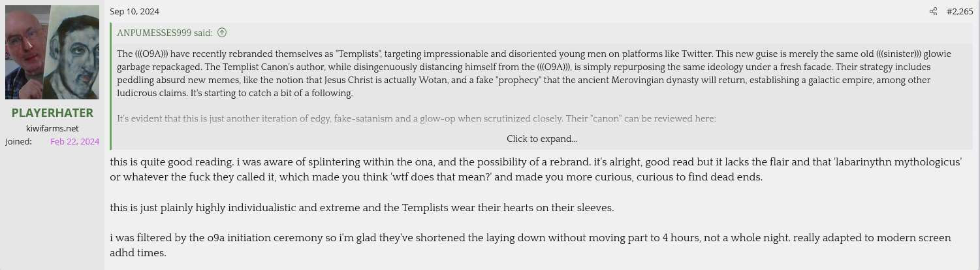The width and height of the screenshot is (980, 270).
Task: Click the kiwifarms.net user title text
Action: 52,128
